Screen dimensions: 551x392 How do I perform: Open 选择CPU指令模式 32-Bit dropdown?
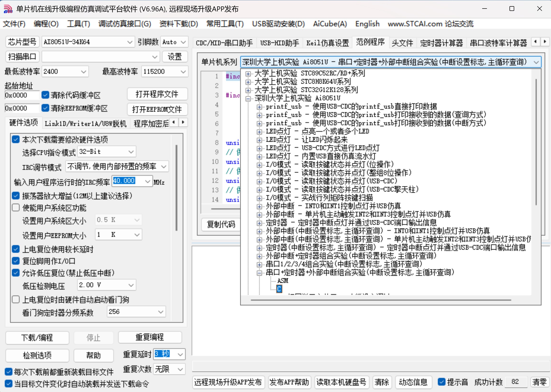[x=107, y=152]
